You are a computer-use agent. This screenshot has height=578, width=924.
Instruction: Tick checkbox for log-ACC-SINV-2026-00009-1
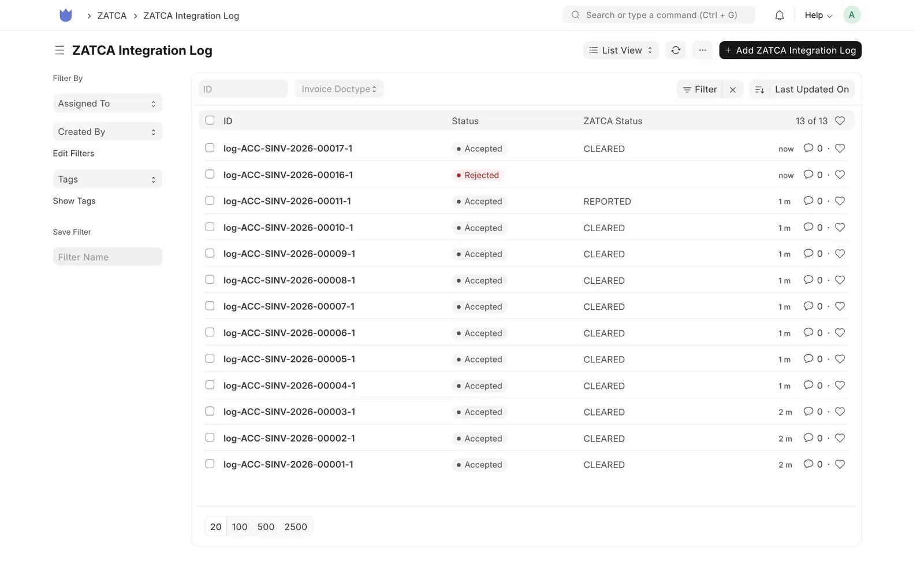(x=210, y=253)
